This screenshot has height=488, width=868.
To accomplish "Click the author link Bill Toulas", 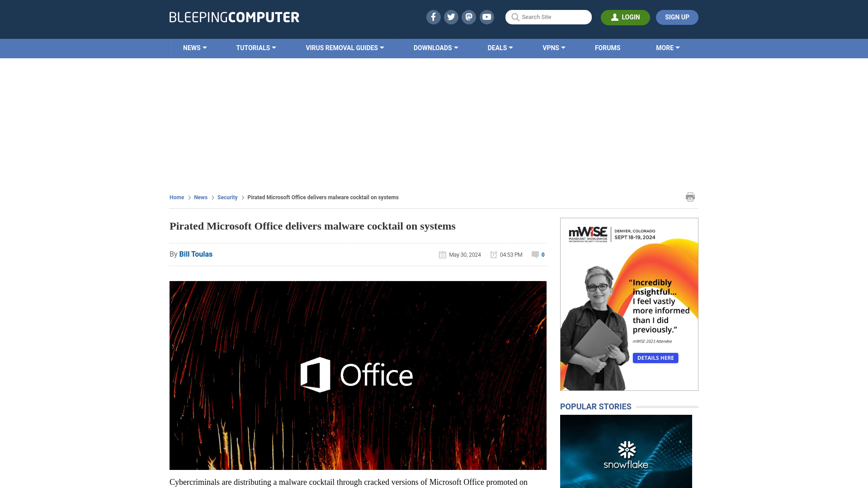I will click(x=196, y=254).
